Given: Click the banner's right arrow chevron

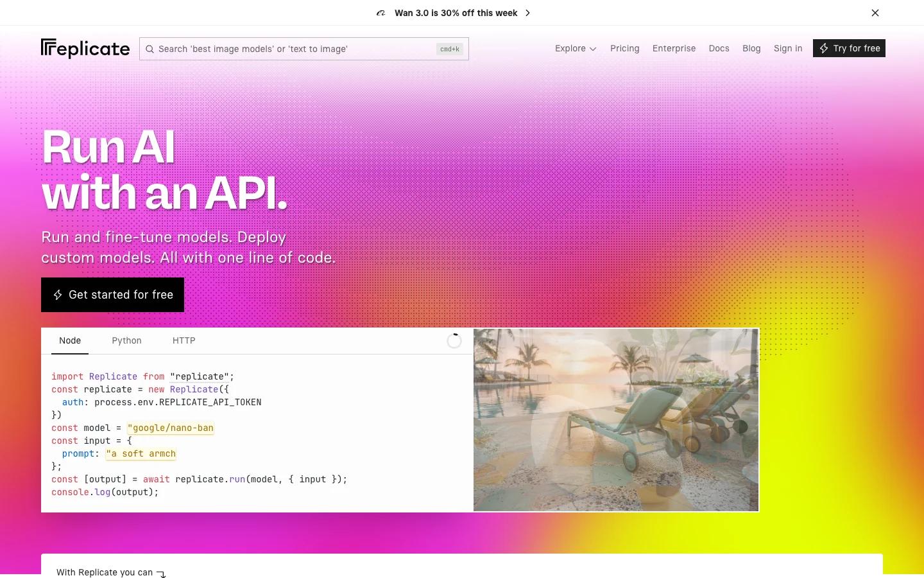Looking at the screenshot, I should point(527,13).
